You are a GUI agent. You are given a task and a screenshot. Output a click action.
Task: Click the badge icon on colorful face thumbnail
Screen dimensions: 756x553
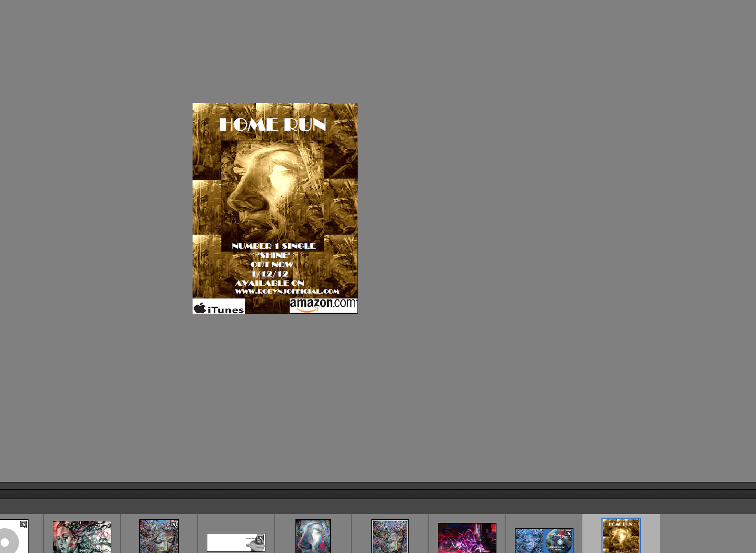(174, 525)
